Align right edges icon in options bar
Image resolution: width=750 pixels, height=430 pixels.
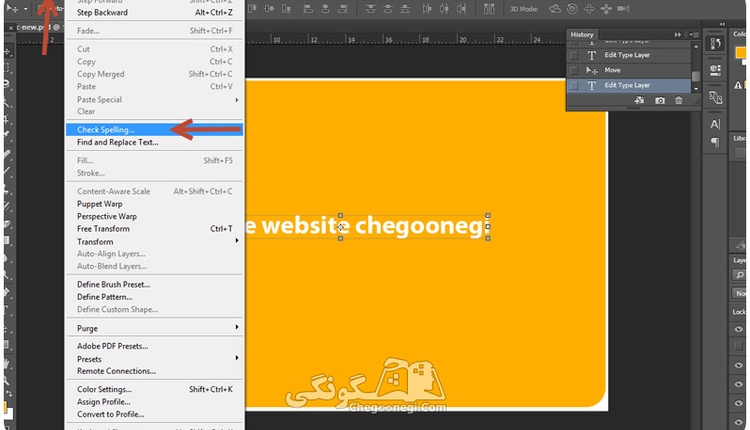[x=342, y=9]
